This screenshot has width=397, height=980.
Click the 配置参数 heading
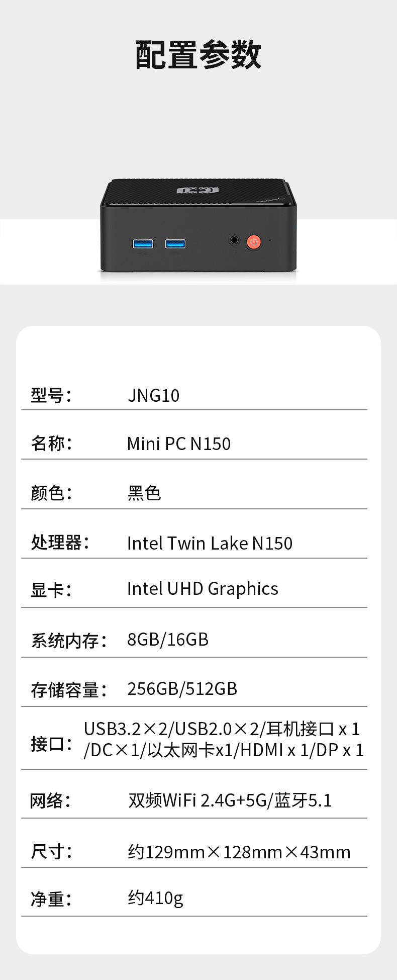[198, 55]
